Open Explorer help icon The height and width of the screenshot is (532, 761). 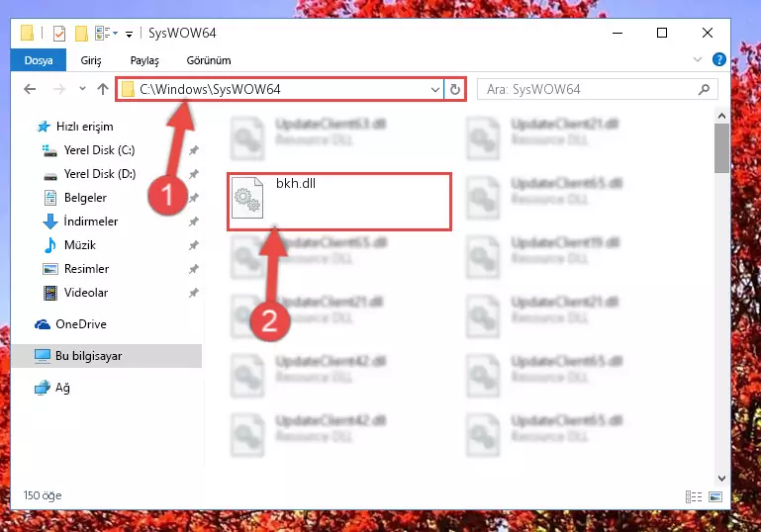coord(718,59)
